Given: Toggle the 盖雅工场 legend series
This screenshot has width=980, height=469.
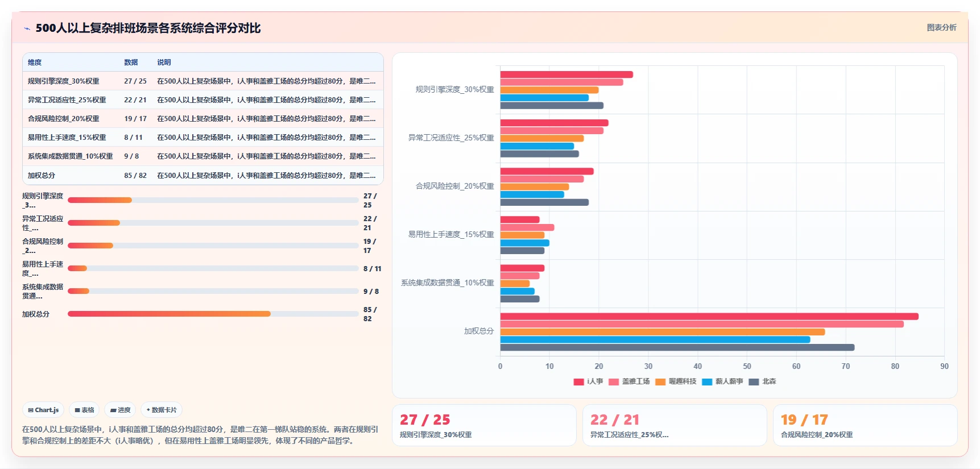Looking at the screenshot, I should 629,381.
